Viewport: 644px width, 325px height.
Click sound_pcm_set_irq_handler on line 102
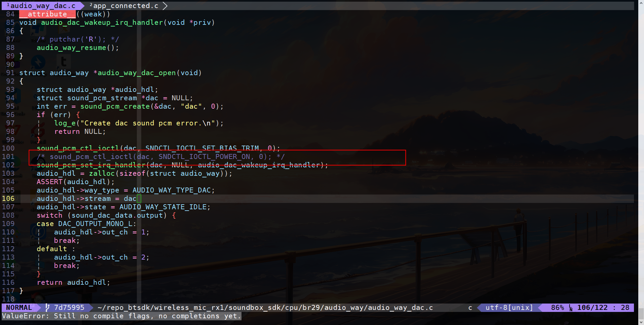pyautogui.click(x=91, y=165)
